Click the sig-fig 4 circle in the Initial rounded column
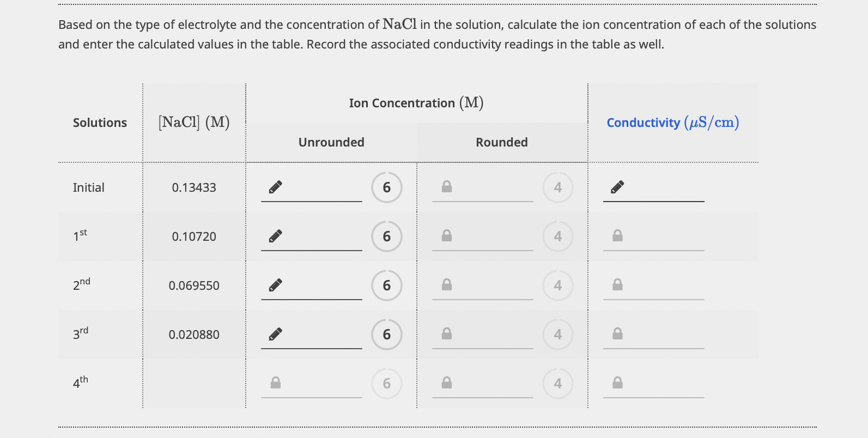The height and width of the screenshot is (438, 868). tap(558, 187)
